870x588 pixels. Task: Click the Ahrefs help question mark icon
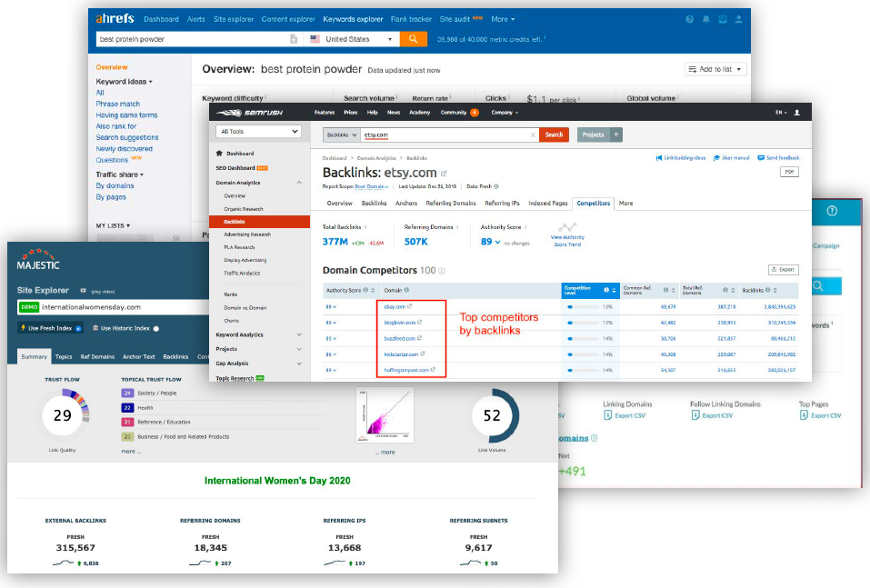click(690, 19)
